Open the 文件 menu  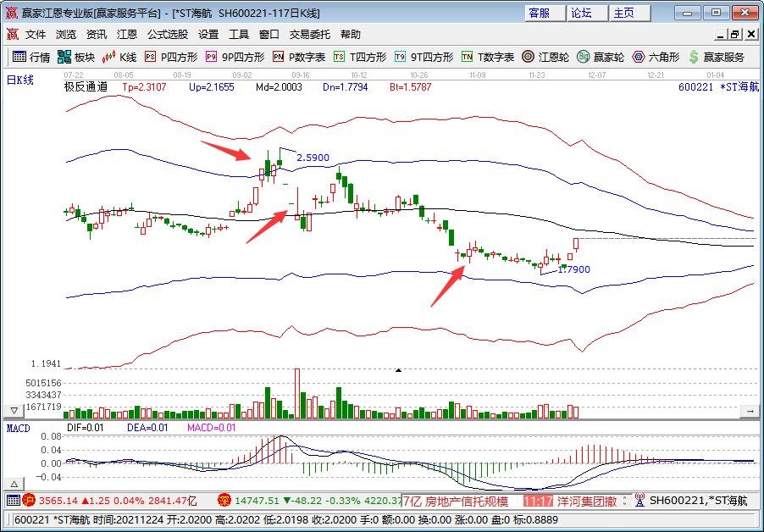click(35, 34)
